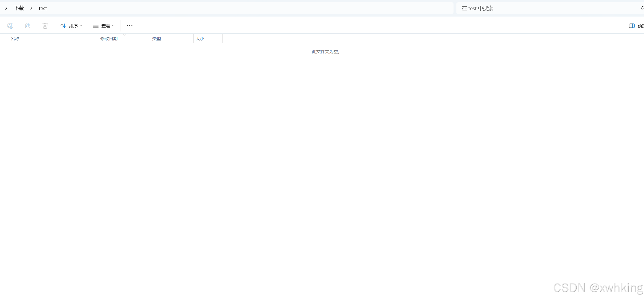Click the Rename toolbar icon
Screen dimensions: 644x298
(10, 26)
